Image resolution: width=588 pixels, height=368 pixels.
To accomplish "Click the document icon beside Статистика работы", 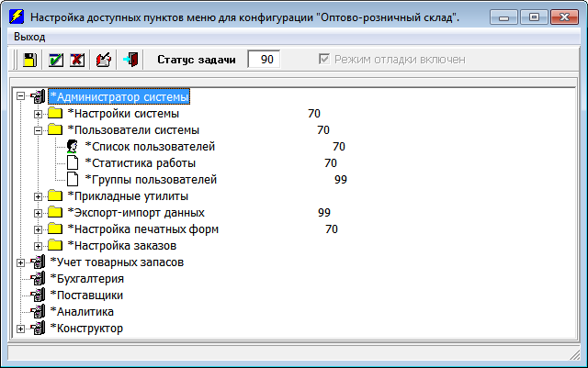I will [x=72, y=163].
